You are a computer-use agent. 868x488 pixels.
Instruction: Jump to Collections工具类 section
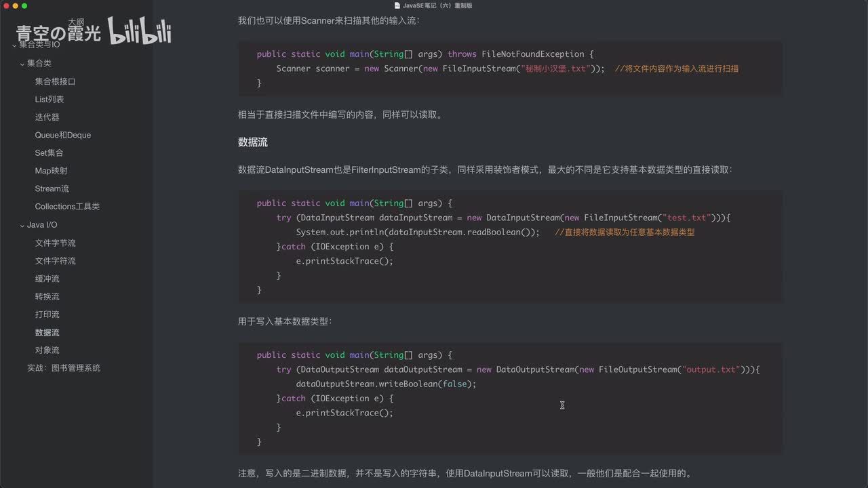[67, 207]
